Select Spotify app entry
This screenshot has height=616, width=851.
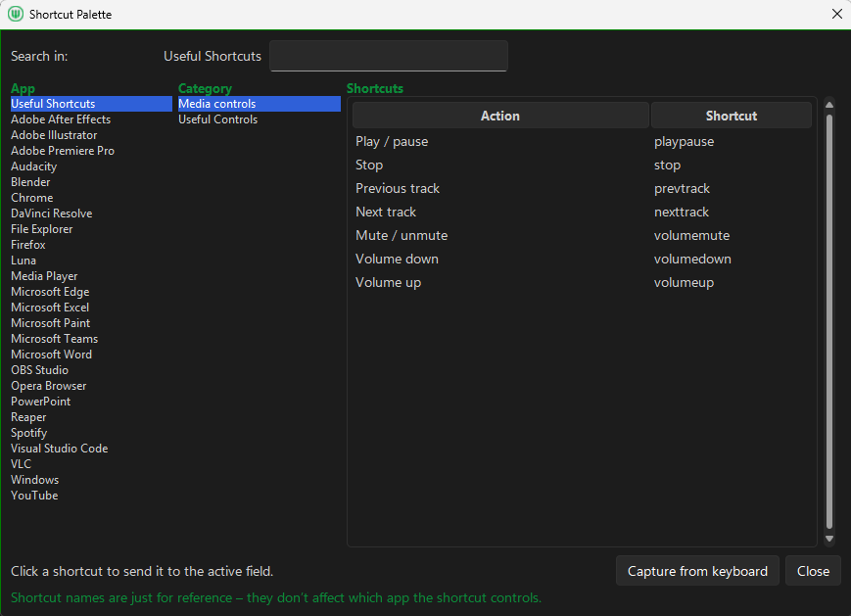point(29,434)
